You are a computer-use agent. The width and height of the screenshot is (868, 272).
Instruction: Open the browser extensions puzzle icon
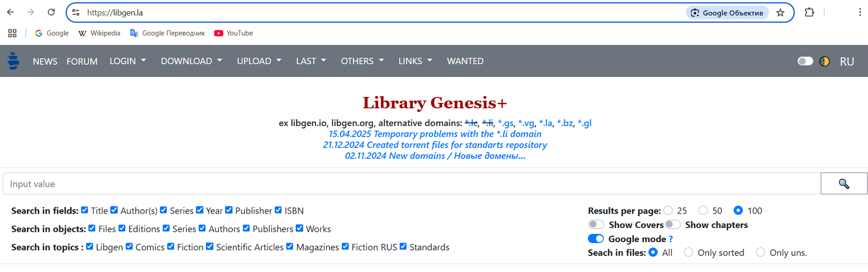pos(810,13)
